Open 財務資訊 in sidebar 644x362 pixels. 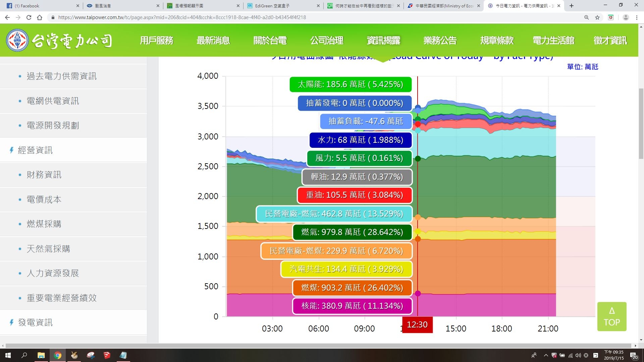pos(73,175)
